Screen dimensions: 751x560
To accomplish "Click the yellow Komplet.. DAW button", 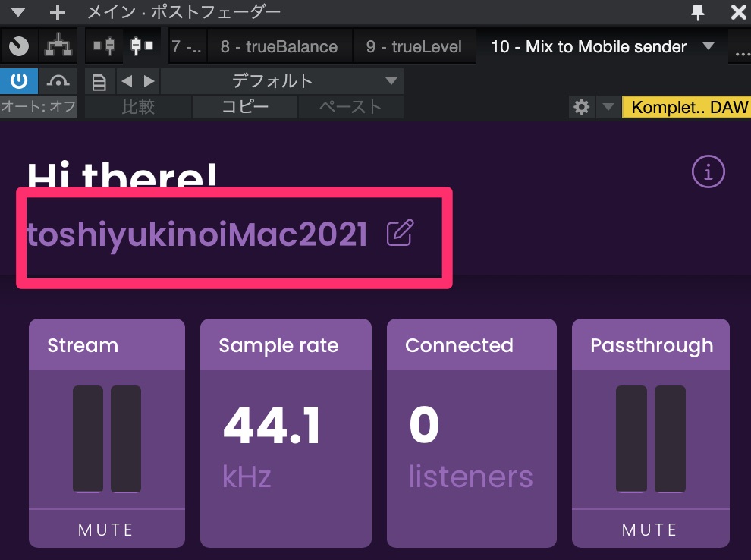I will point(686,107).
